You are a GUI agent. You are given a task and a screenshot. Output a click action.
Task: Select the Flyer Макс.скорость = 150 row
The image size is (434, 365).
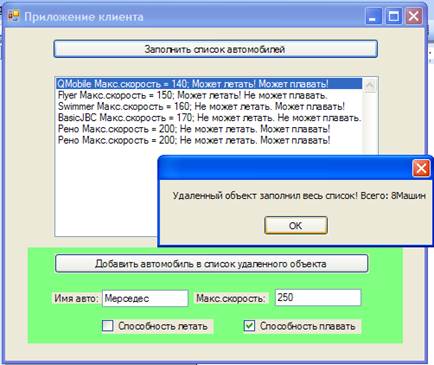tap(209, 95)
